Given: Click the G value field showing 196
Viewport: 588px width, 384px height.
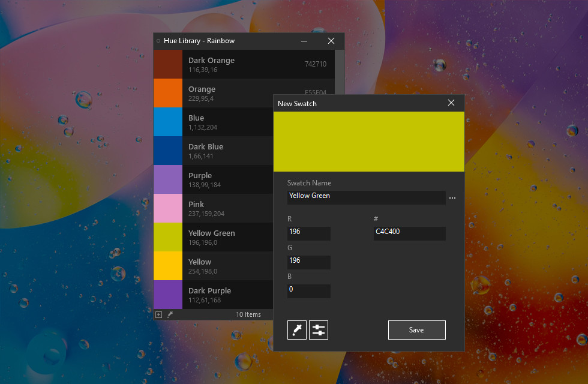Looking at the screenshot, I should (308, 262).
